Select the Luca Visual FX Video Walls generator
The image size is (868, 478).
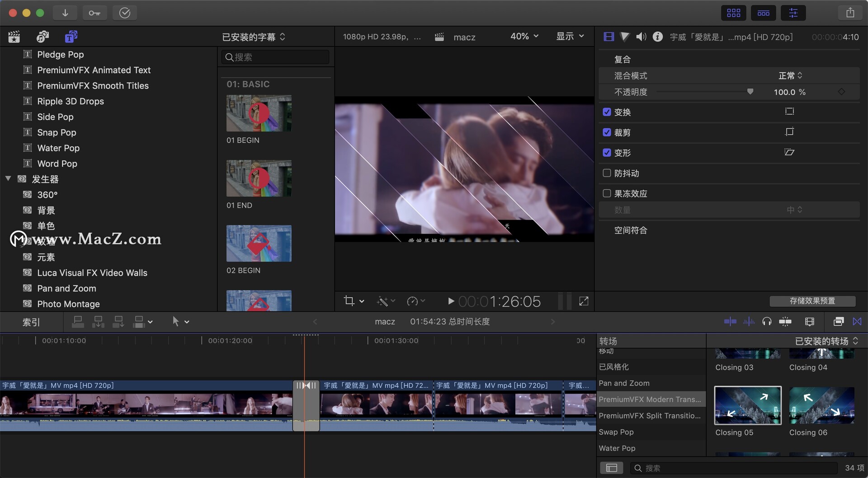pyautogui.click(x=92, y=272)
